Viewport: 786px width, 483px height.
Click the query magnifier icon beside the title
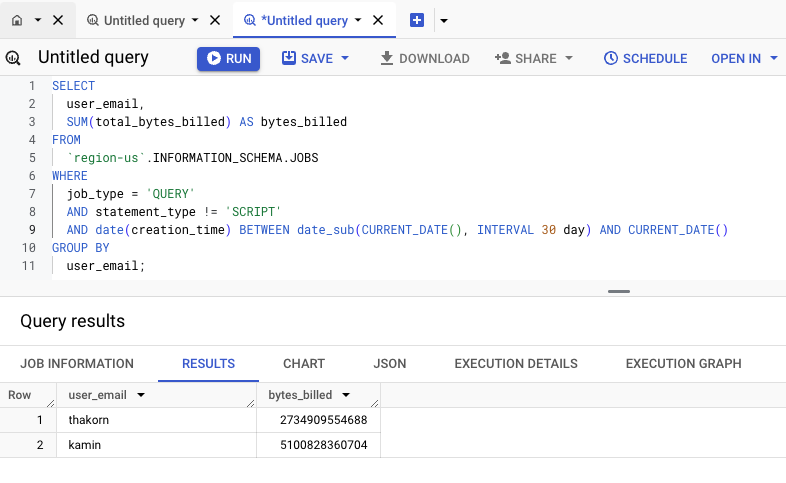[x=13, y=58]
